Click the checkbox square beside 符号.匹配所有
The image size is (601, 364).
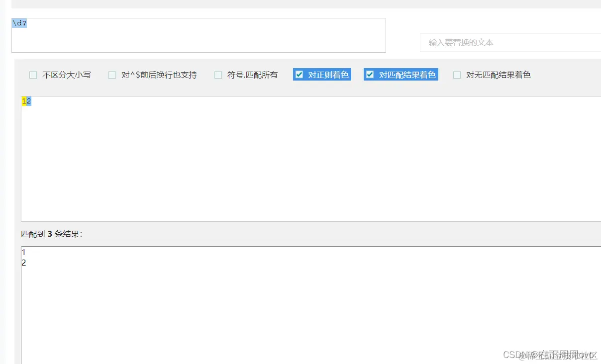tap(218, 74)
